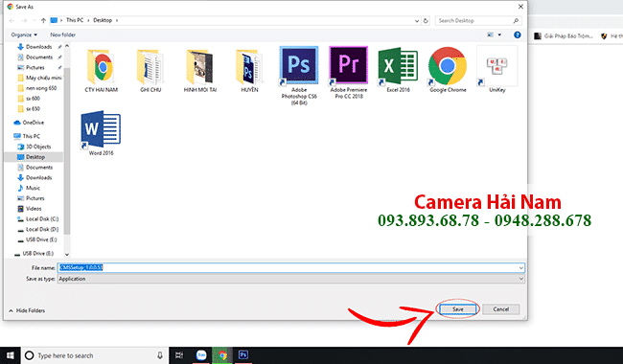Open May chieu mini folder in sidebar
Viewport: 623px width, 364px height.
(x=39, y=78)
